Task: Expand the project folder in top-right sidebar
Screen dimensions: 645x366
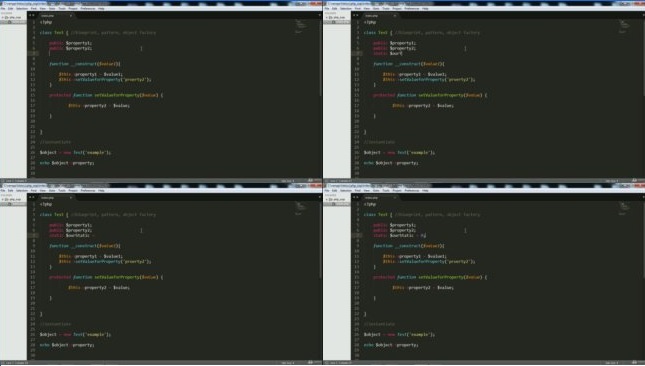Action: coord(335,17)
